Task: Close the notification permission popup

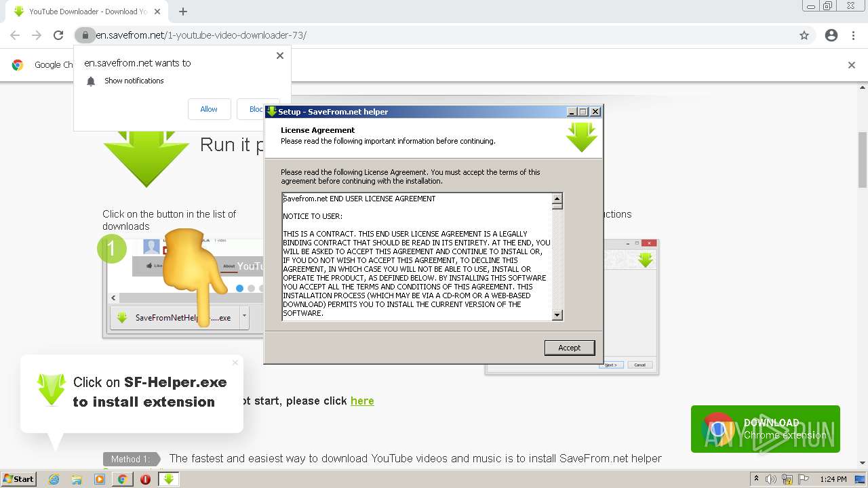Action: click(280, 56)
